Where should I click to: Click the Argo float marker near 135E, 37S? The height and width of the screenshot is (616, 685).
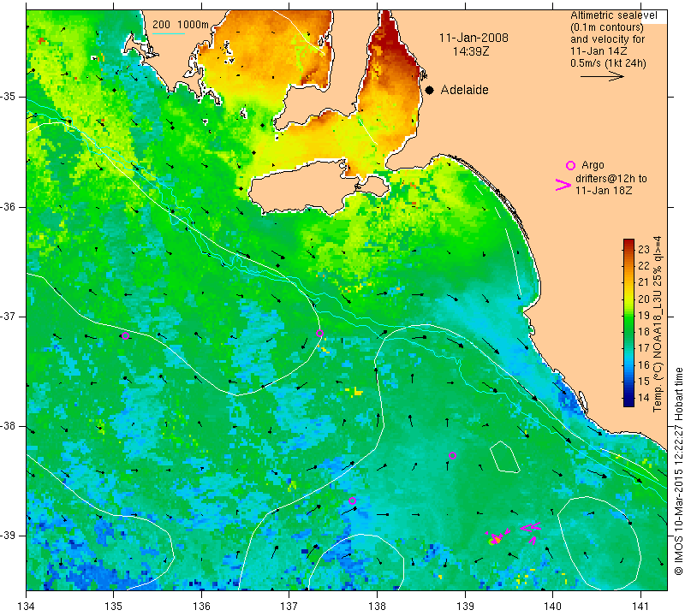pos(125,335)
